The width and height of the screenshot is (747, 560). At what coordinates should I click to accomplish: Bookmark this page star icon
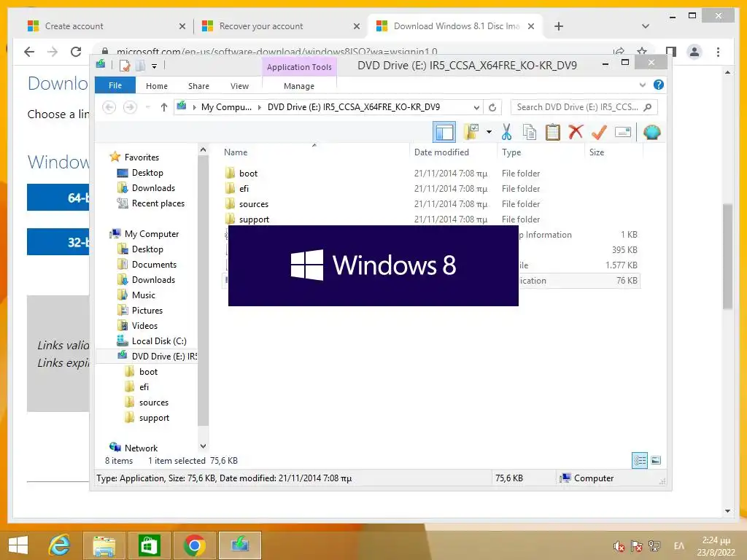(x=642, y=51)
